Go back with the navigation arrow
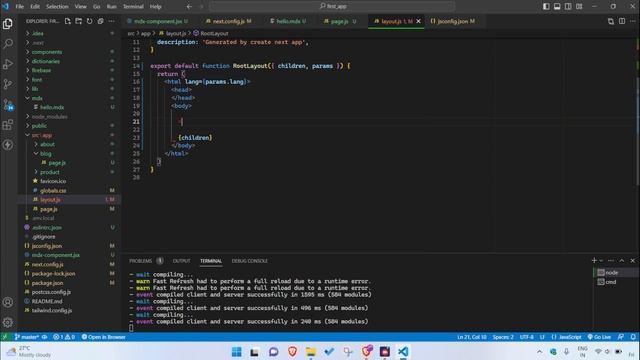Viewport: 640px width, 360px height. (x=189, y=7)
